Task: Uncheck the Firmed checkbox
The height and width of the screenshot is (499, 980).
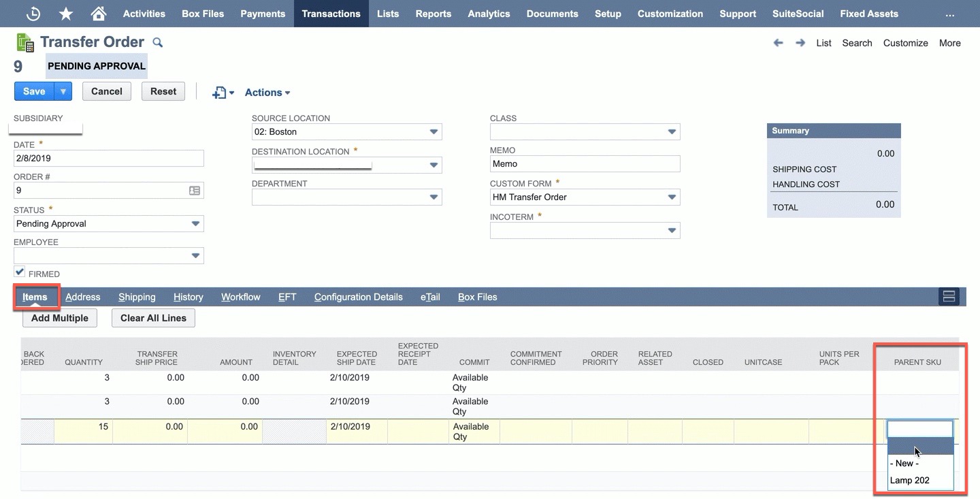Action: tap(20, 272)
